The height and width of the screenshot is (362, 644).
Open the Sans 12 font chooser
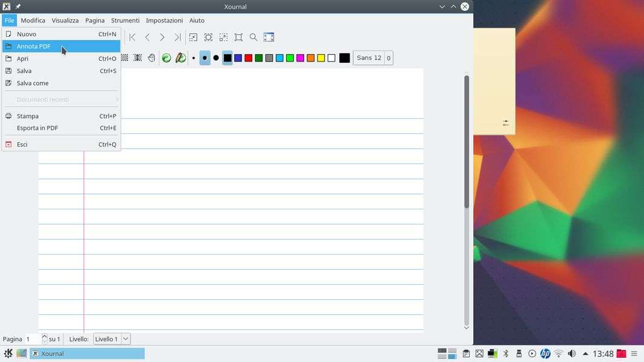(369, 58)
